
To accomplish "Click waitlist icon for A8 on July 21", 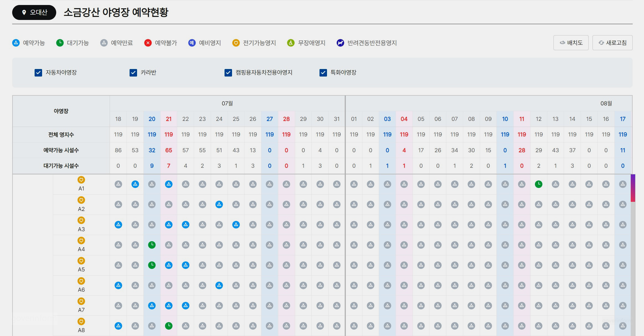I will [169, 326].
